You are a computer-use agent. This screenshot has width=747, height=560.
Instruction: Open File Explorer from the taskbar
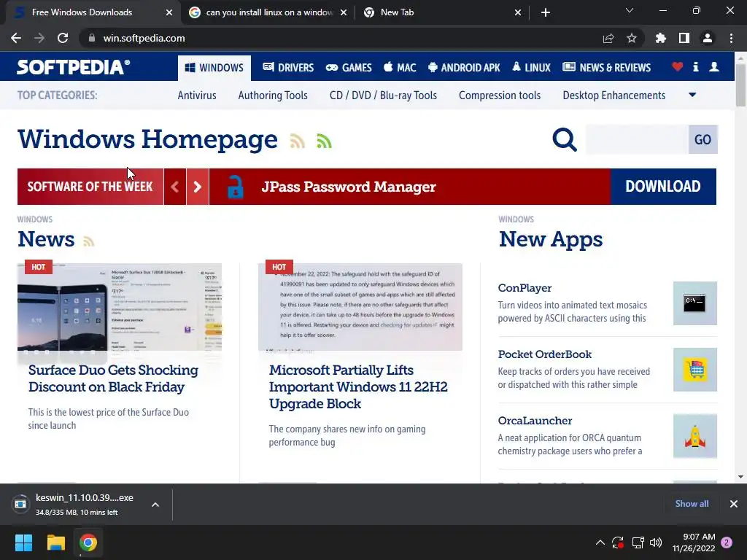pos(55,542)
